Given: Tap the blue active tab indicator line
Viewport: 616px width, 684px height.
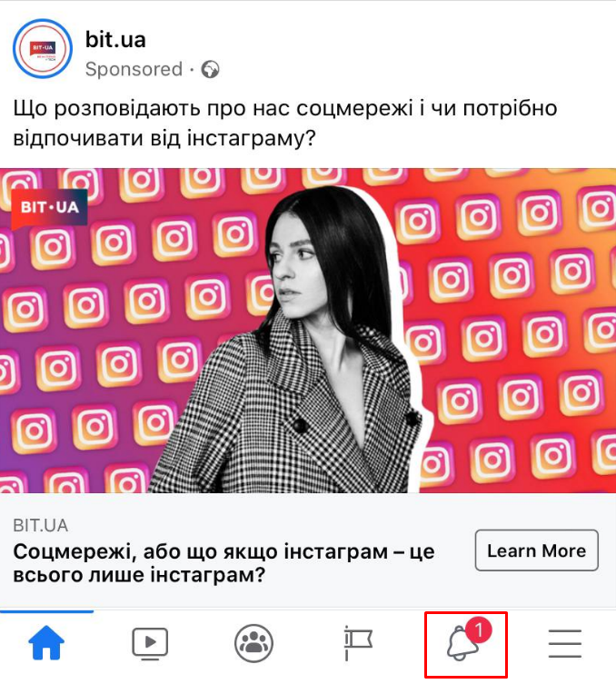Looking at the screenshot, I should (46, 611).
